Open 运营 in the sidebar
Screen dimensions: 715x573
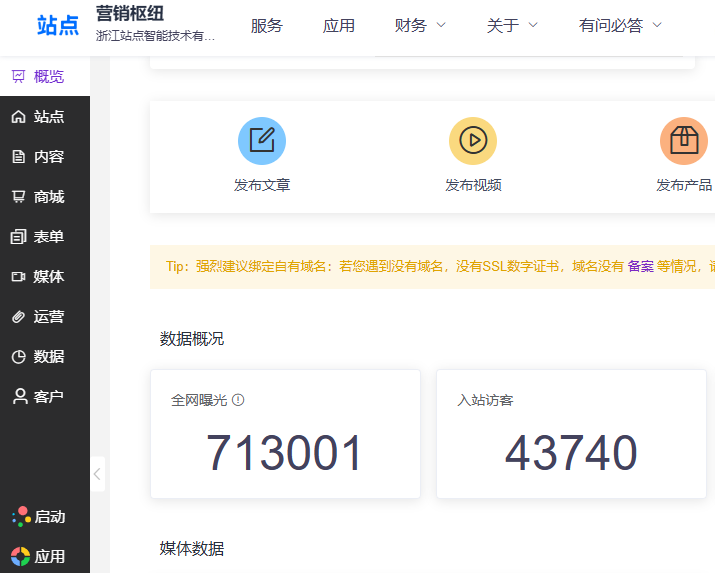[45, 317]
